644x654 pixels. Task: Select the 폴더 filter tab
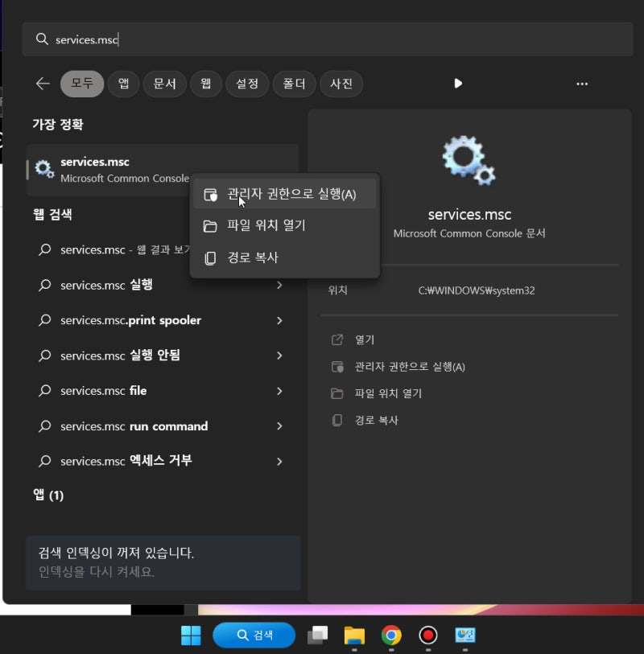click(294, 84)
